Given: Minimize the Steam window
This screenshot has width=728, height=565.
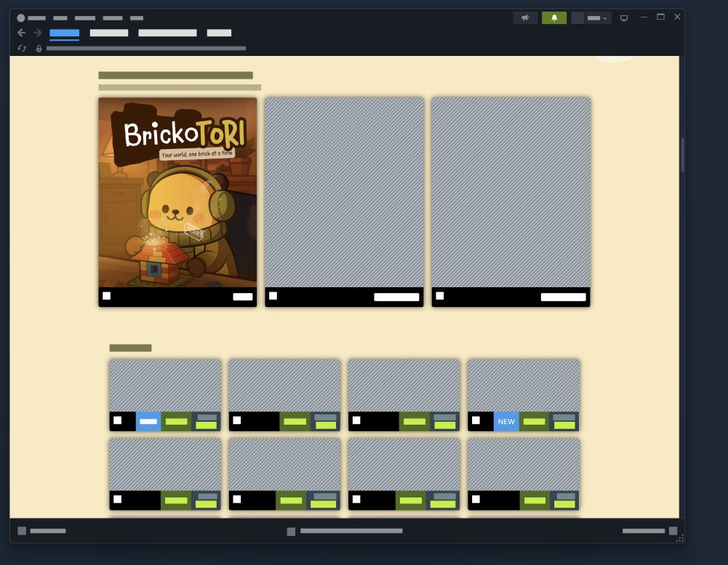Looking at the screenshot, I should pos(644,17).
